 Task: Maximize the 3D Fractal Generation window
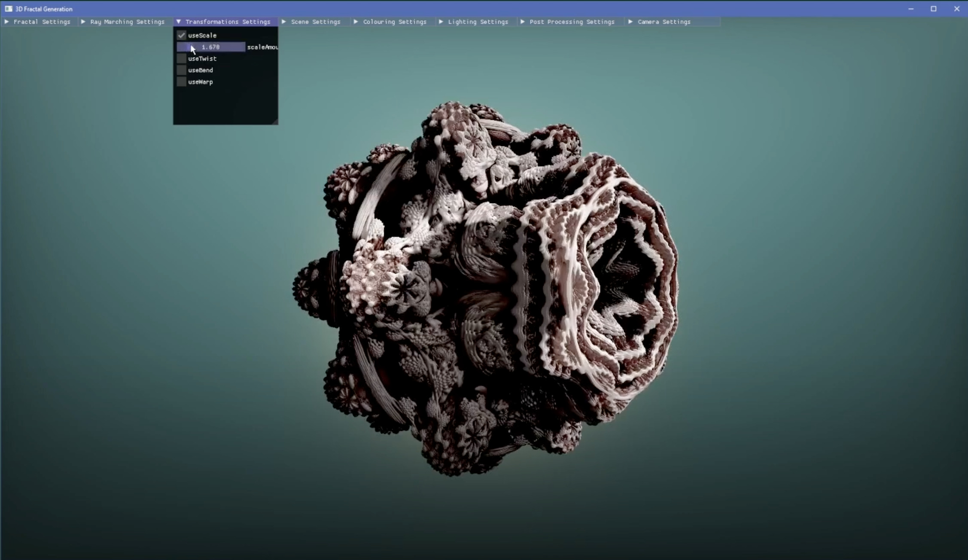click(x=933, y=9)
